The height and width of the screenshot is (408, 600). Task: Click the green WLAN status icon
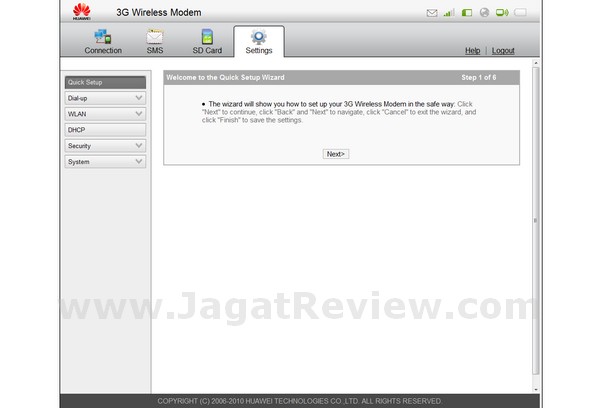(x=501, y=13)
